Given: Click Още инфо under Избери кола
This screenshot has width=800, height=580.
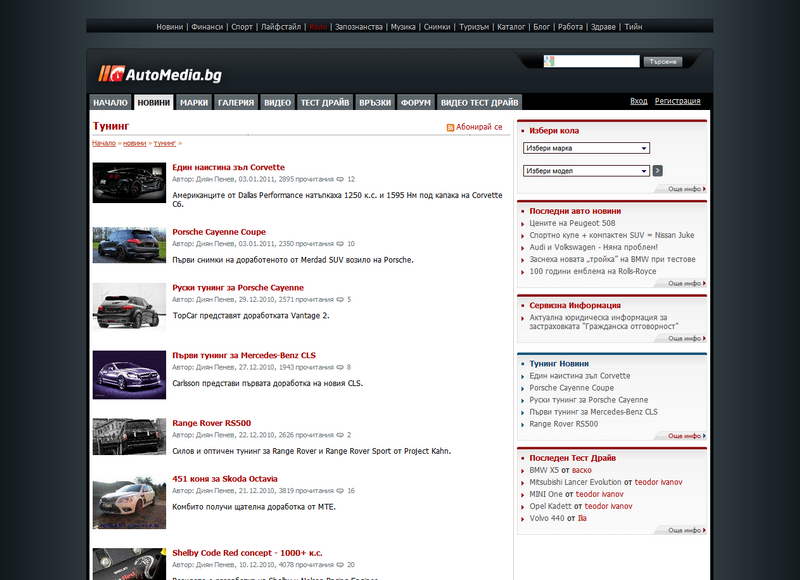Looking at the screenshot, I should [687, 189].
